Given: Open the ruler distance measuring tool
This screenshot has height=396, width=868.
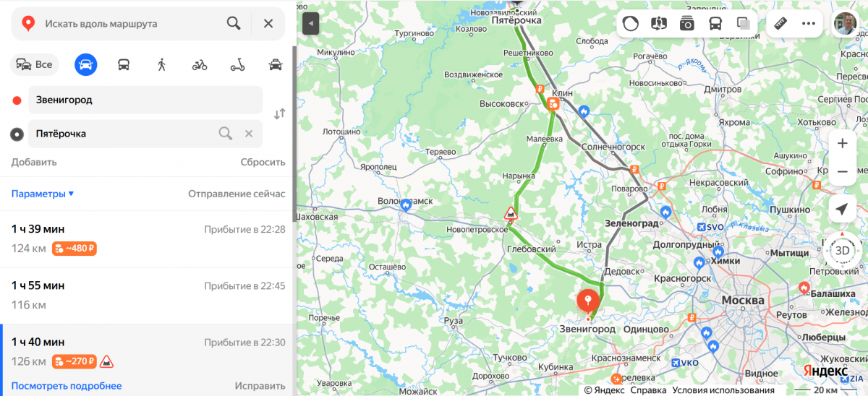Looking at the screenshot, I should 782,23.
